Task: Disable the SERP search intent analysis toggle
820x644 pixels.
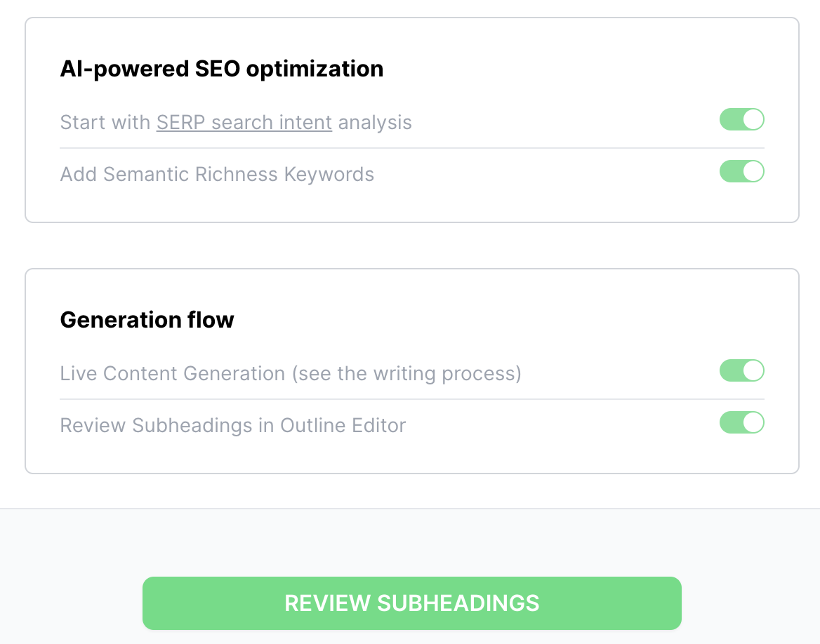Action: click(x=741, y=120)
